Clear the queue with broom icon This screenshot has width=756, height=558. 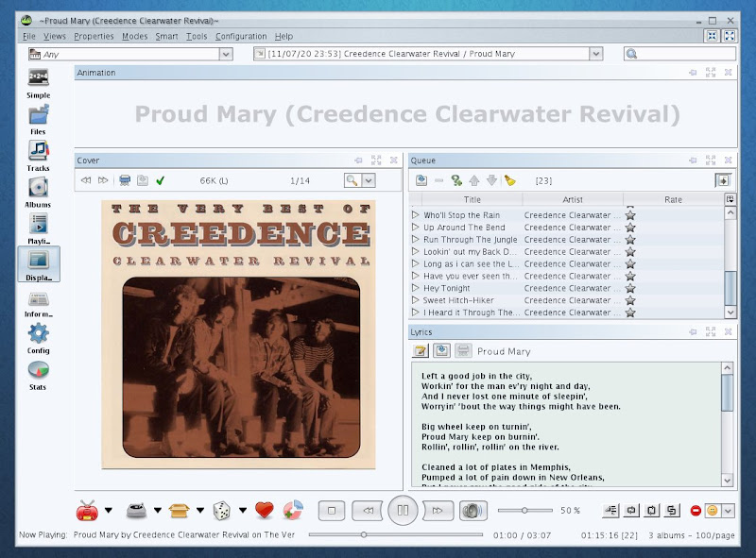click(509, 180)
